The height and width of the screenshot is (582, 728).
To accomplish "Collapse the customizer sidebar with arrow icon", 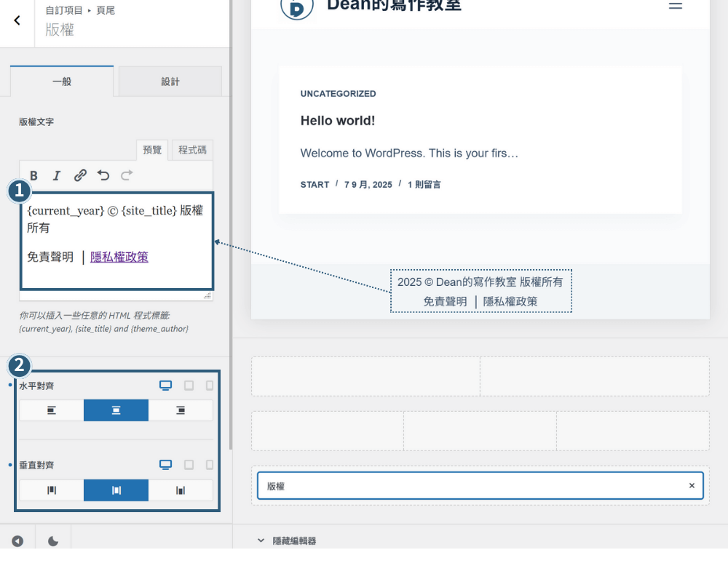I will [x=17, y=541].
